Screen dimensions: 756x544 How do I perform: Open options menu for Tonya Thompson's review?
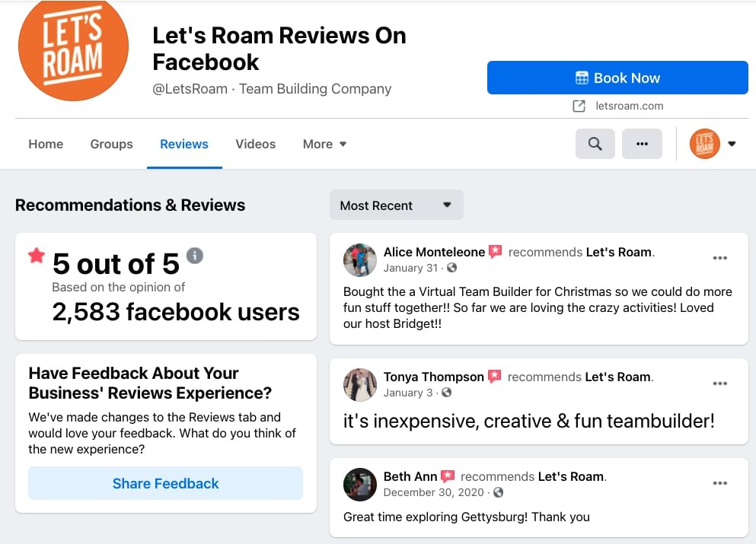click(x=720, y=383)
